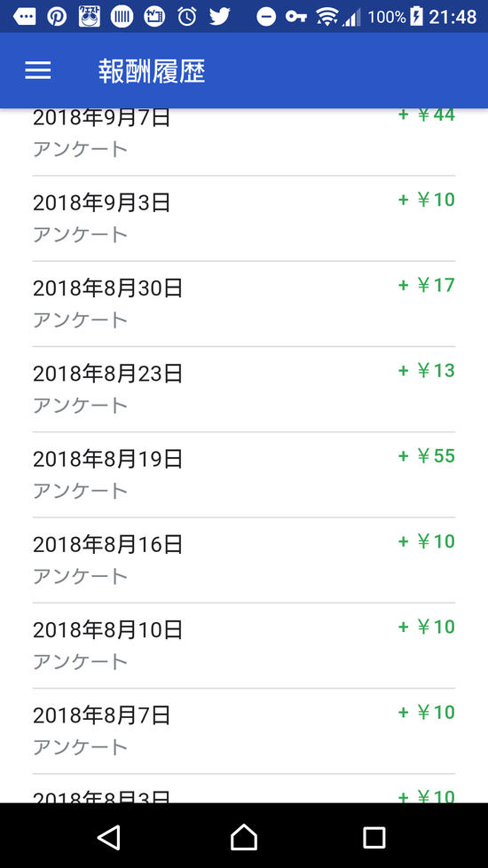Tap the Wi-Fi status icon
488x868 pixels.
coord(327,17)
